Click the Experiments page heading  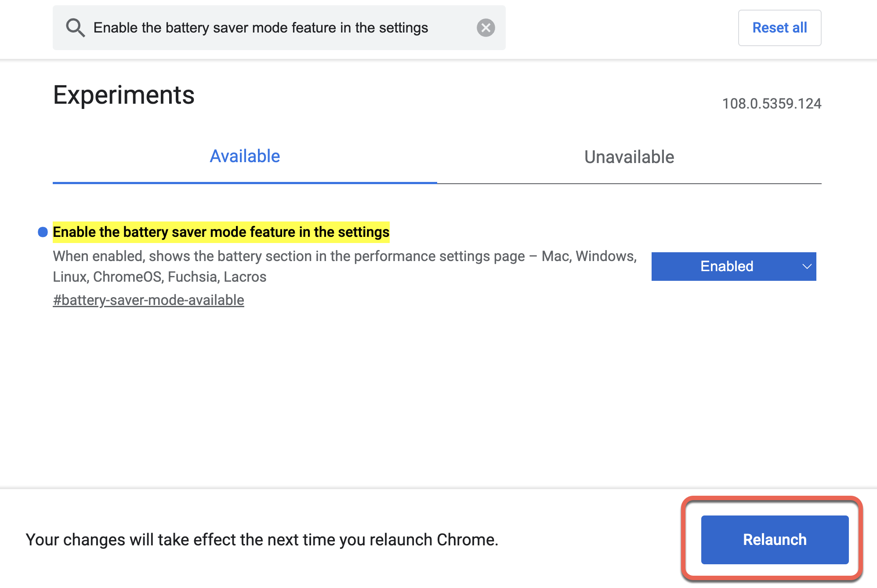point(124,95)
